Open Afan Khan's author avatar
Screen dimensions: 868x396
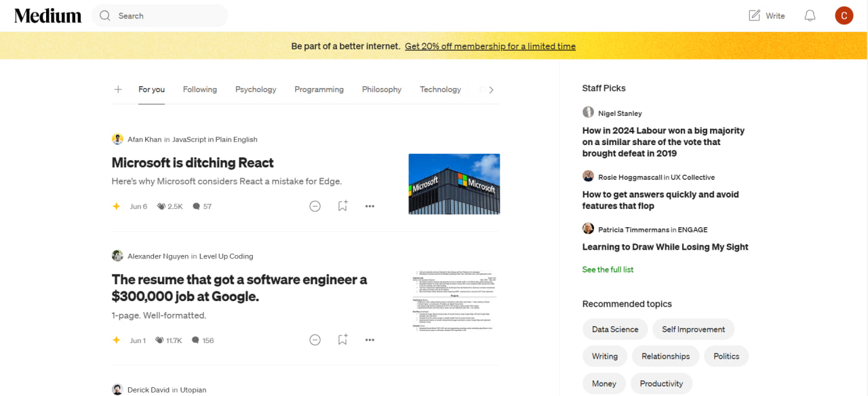click(117, 139)
